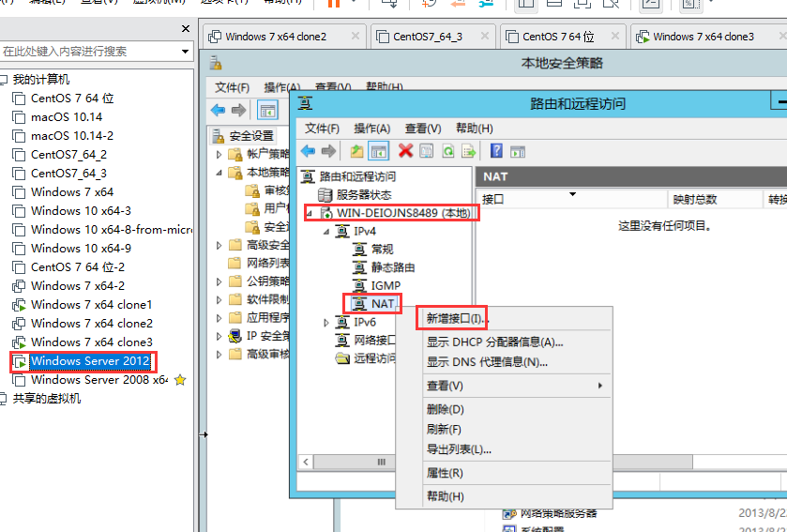The width and height of the screenshot is (787, 532).
Task: Select the NAT node under IPv4
Action: tap(383, 304)
